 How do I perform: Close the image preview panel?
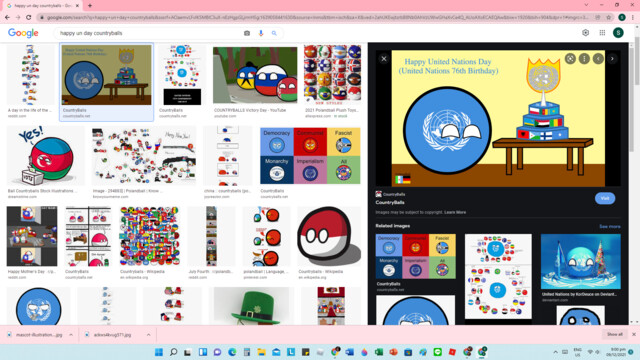pyautogui.click(x=384, y=59)
